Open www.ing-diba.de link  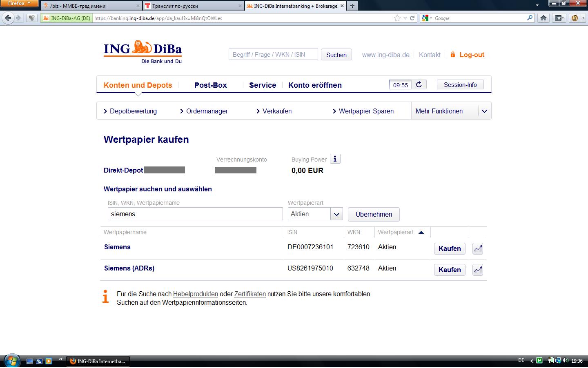click(385, 55)
